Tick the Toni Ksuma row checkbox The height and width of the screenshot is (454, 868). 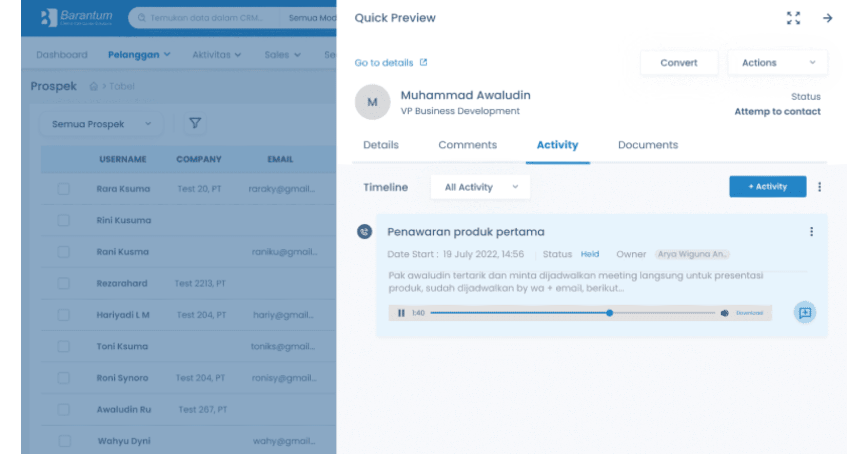pos(63,346)
